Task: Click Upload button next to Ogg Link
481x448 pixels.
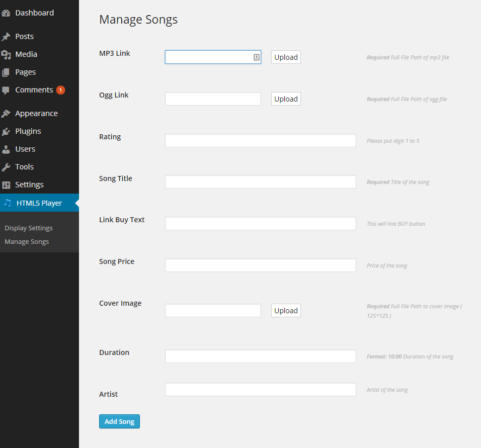Action: click(286, 99)
